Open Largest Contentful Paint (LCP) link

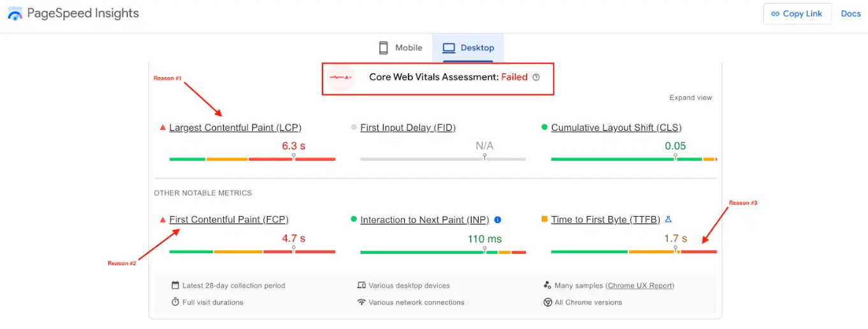click(x=235, y=128)
